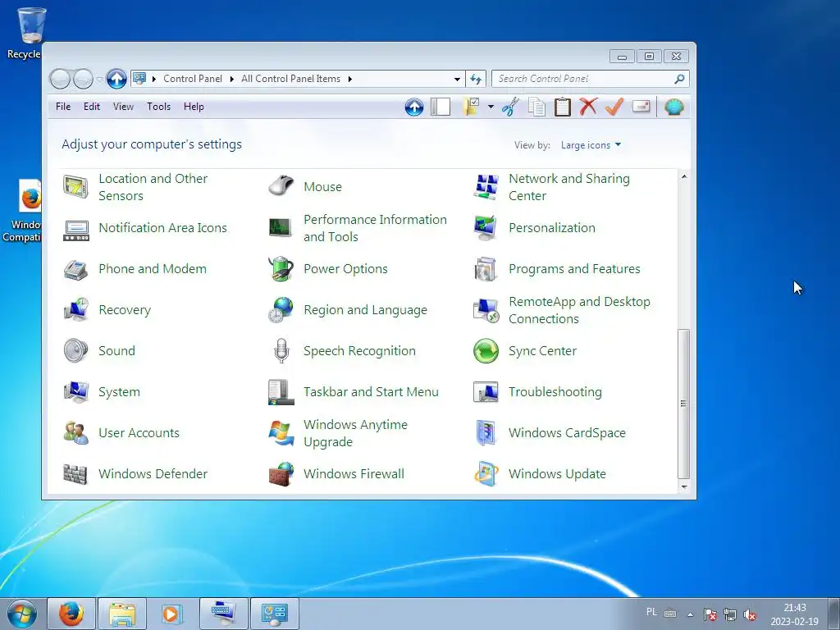840x630 pixels.
Task: Open the Edit menu
Action: (92, 107)
